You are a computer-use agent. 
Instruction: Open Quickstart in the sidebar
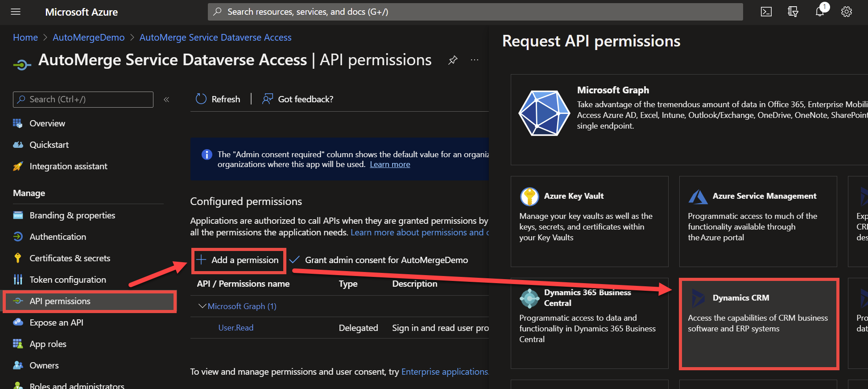click(x=49, y=145)
